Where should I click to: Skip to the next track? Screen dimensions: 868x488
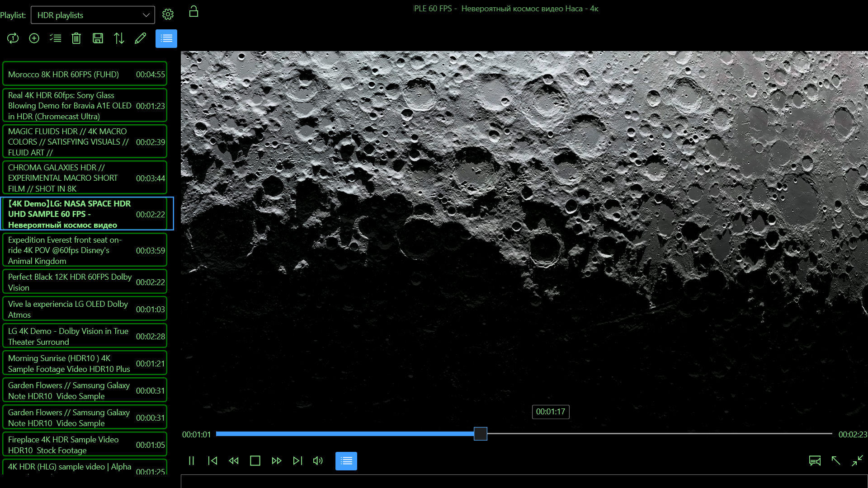pos(297,461)
